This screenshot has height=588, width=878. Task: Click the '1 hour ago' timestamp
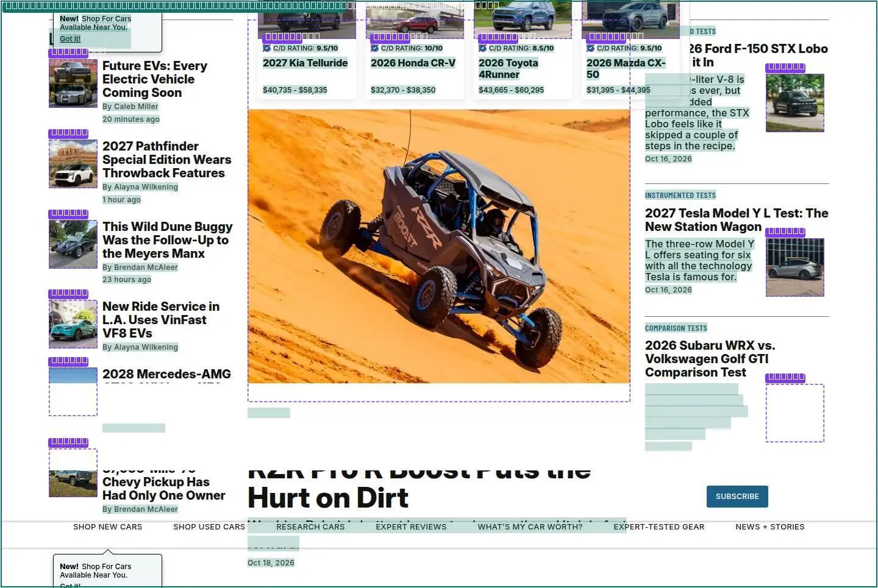pos(121,200)
